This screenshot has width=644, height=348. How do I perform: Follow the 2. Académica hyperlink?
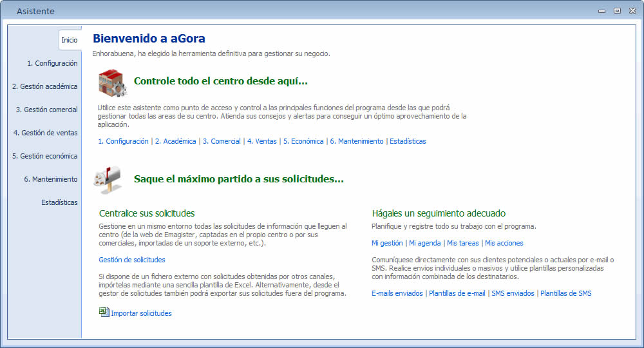click(x=175, y=141)
